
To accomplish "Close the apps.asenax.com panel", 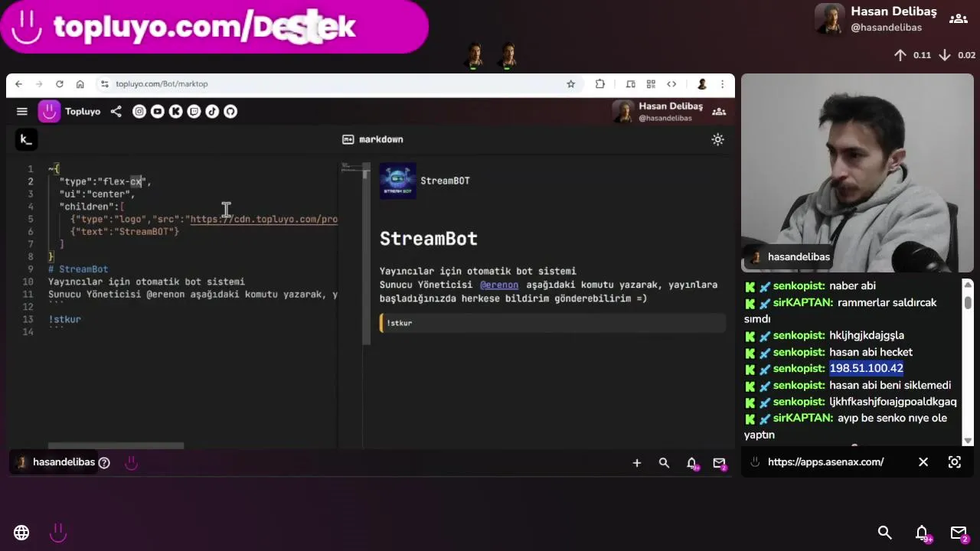I will 923,462.
